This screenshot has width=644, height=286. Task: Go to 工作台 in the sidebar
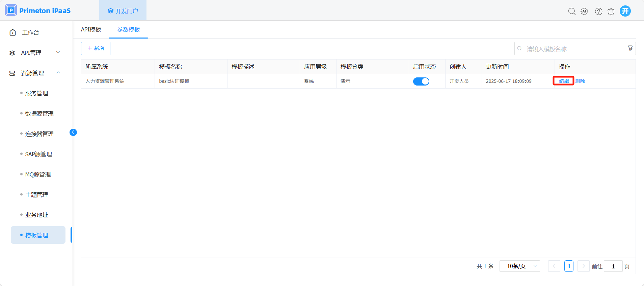(30, 32)
